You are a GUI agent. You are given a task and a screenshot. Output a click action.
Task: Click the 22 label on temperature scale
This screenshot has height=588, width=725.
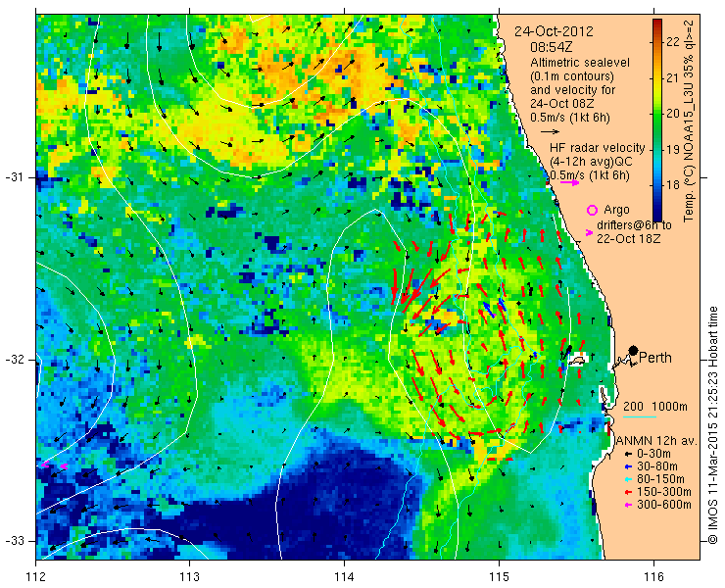[x=673, y=41]
